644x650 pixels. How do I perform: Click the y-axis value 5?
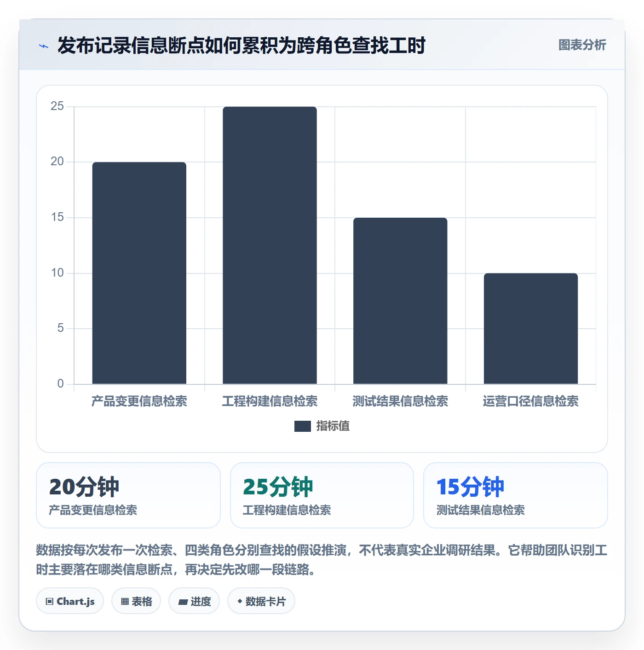[60, 328]
